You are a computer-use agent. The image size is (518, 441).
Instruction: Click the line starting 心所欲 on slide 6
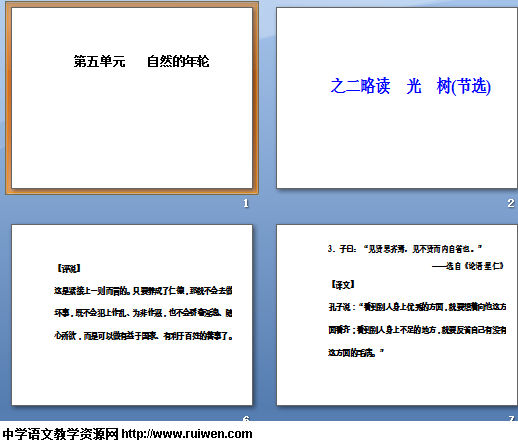143,336
